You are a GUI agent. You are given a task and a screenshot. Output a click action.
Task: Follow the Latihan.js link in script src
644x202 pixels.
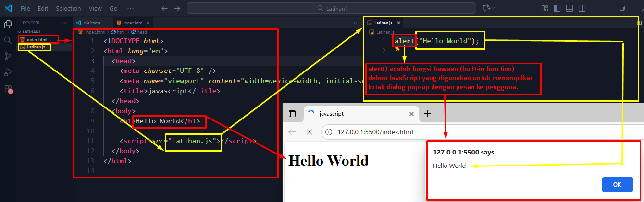coord(192,141)
